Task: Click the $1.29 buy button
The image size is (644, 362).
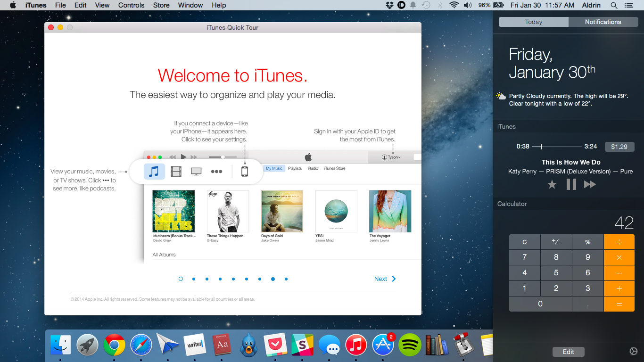Action: [619, 147]
